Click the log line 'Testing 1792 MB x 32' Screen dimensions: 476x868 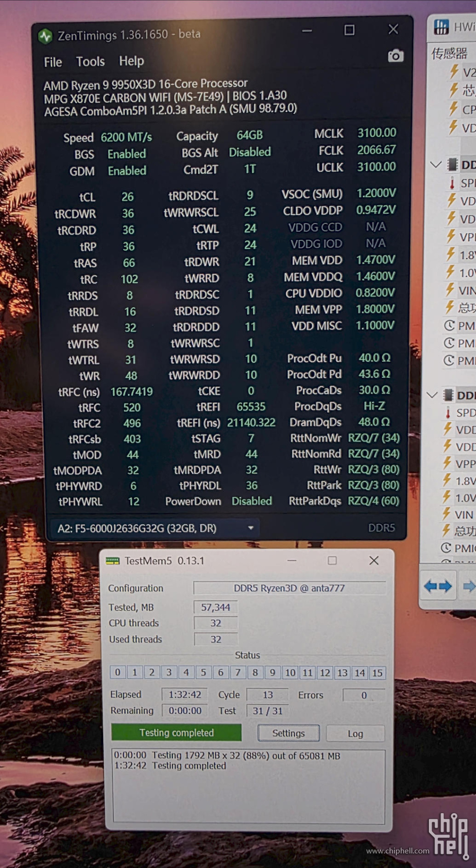227,756
